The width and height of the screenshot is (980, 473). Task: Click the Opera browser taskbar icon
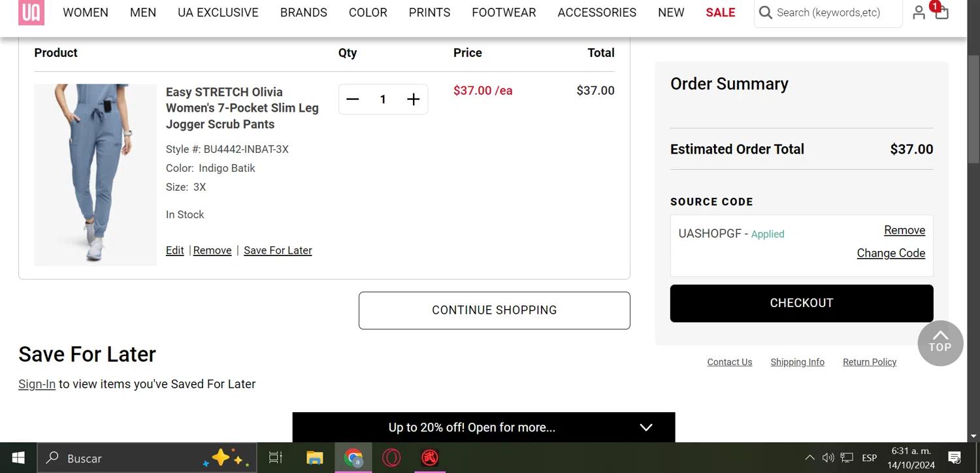click(391, 458)
